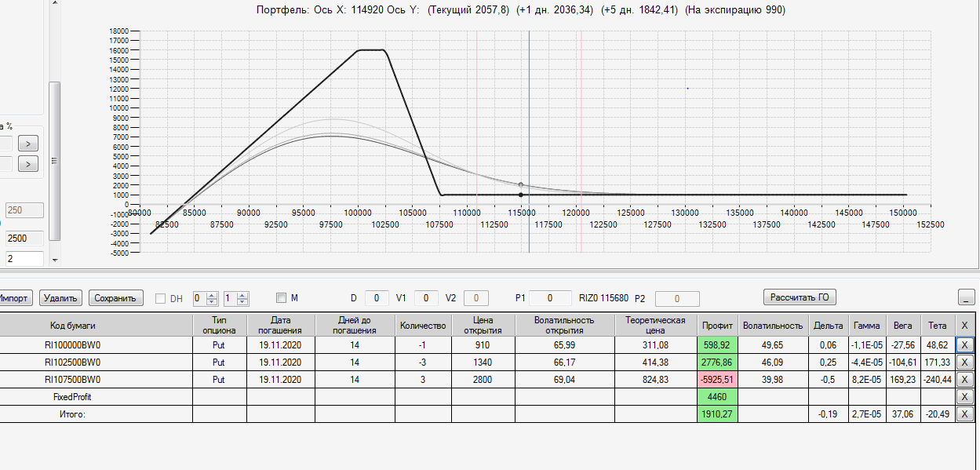Click the lower > arrow button in the % group
Screen dimensions: 980x470
tap(27, 164)
